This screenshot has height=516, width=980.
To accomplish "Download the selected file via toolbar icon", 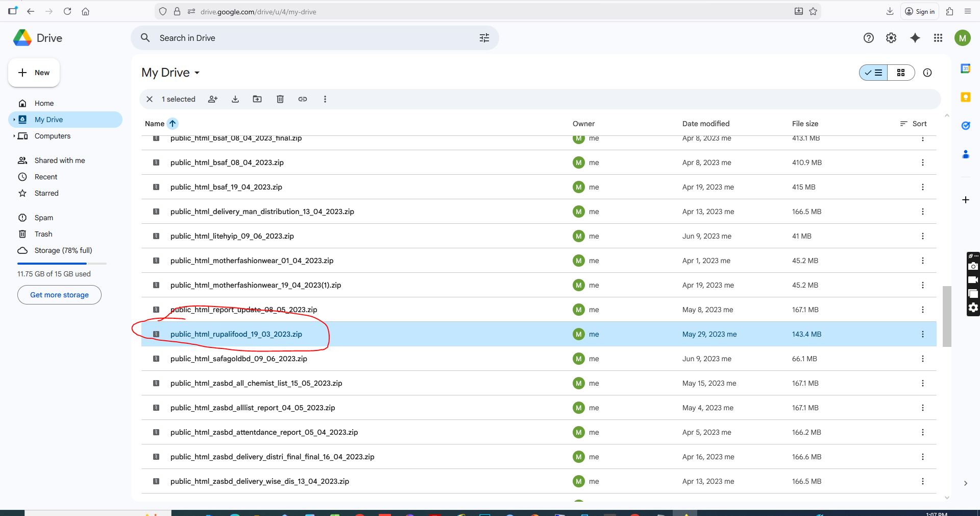I will [x=235, y=99].
